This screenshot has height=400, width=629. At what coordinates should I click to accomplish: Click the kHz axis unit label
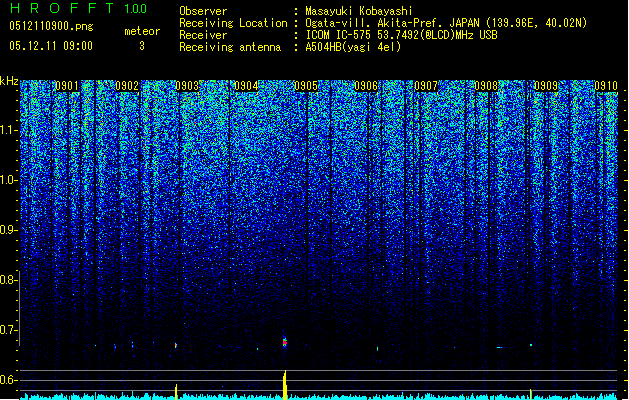click(9, 81)
